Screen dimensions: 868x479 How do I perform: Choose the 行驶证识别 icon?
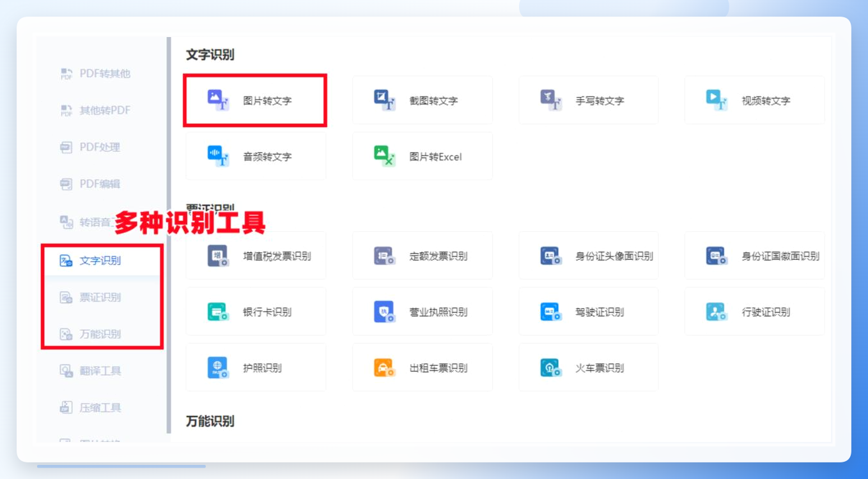pyautogui.click(x=717, y=312)
